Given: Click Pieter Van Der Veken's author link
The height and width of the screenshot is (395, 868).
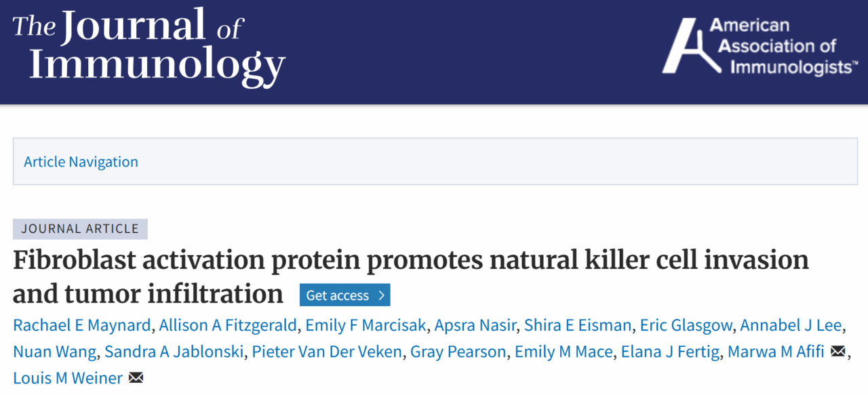Looking at the screenshot, I should (326, 352).
